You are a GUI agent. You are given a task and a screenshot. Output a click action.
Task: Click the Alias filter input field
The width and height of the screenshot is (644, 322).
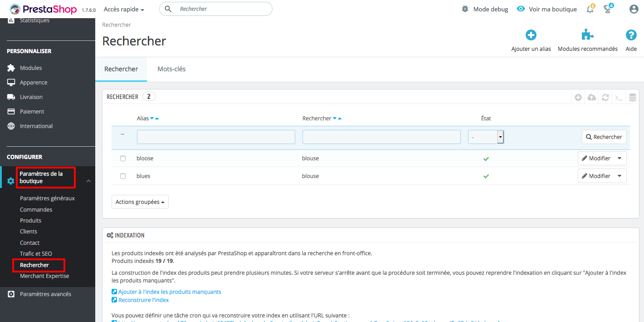pos(216,137)
